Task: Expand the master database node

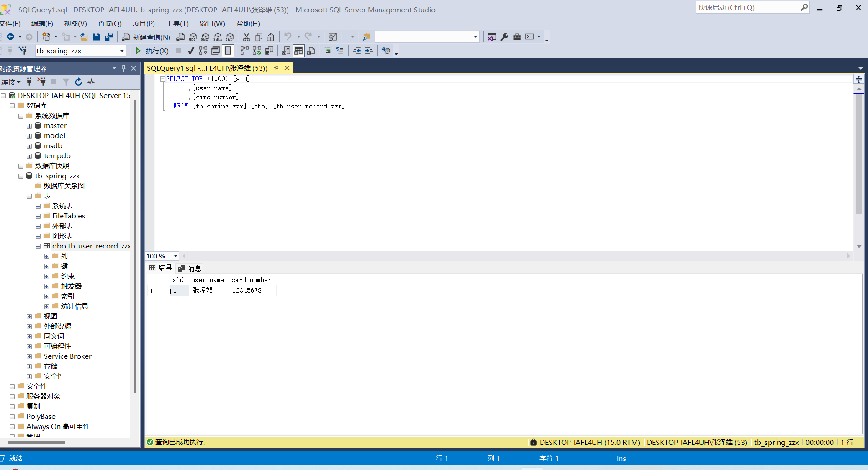Action: point(29,126)
